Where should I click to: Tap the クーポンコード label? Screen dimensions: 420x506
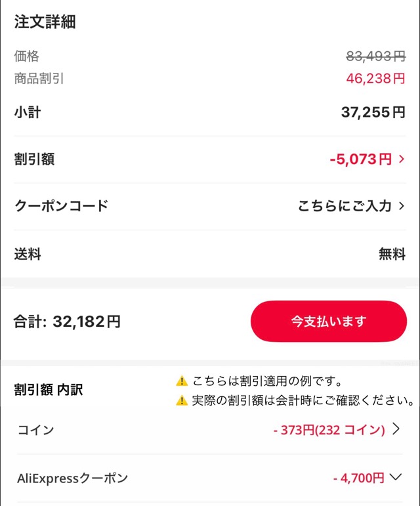pyautogui.click(x=61, y=206)
